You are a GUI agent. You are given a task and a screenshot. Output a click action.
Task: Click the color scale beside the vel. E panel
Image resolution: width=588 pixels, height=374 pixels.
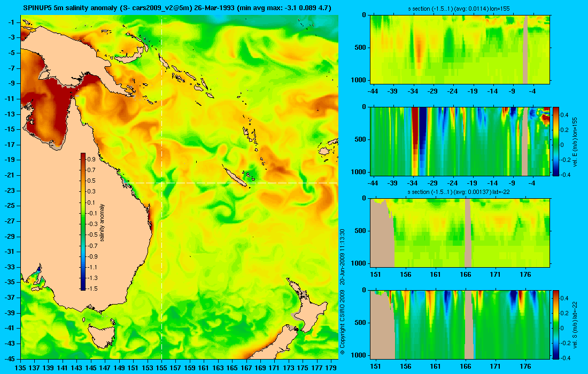coord(556,141)
